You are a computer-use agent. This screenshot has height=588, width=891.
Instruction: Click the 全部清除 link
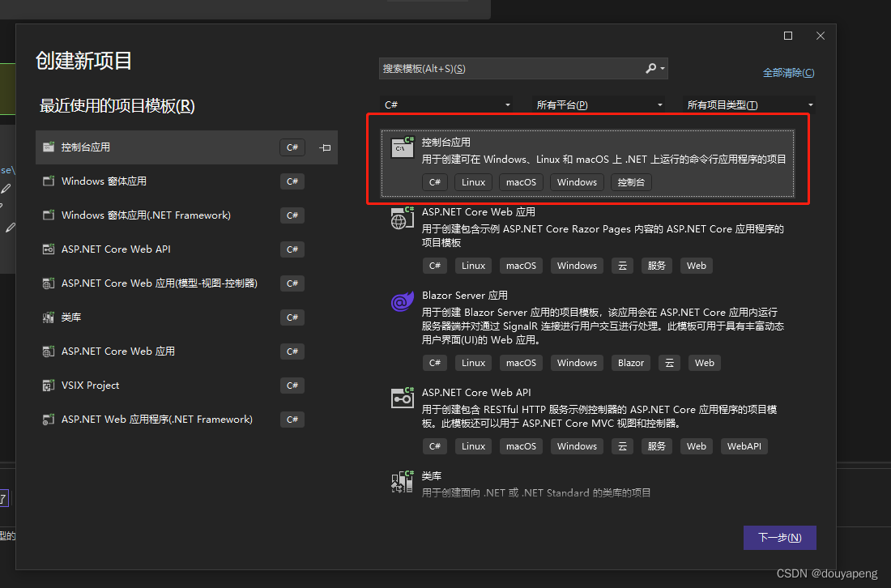[x=788, y=73]
